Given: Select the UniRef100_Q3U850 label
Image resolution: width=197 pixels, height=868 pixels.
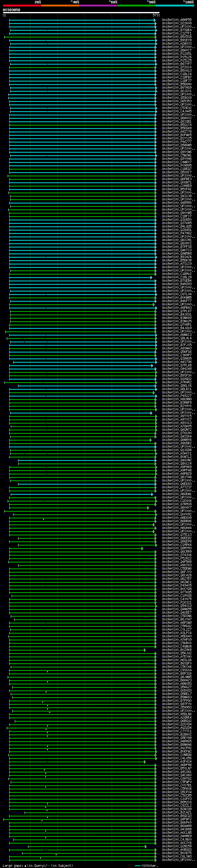Looking at the screenshot, I should pos(177,220).
